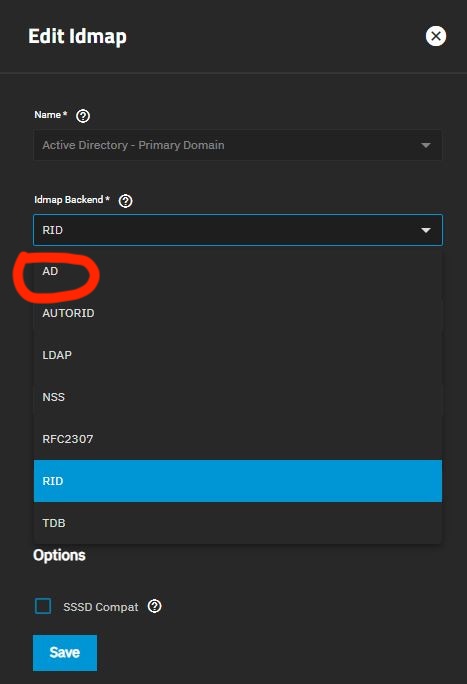This screenshot has width=467, height=684.
Task: Open help tooltip for Idmap Backend
Action: pyautogui.click(x=126, y=201)
